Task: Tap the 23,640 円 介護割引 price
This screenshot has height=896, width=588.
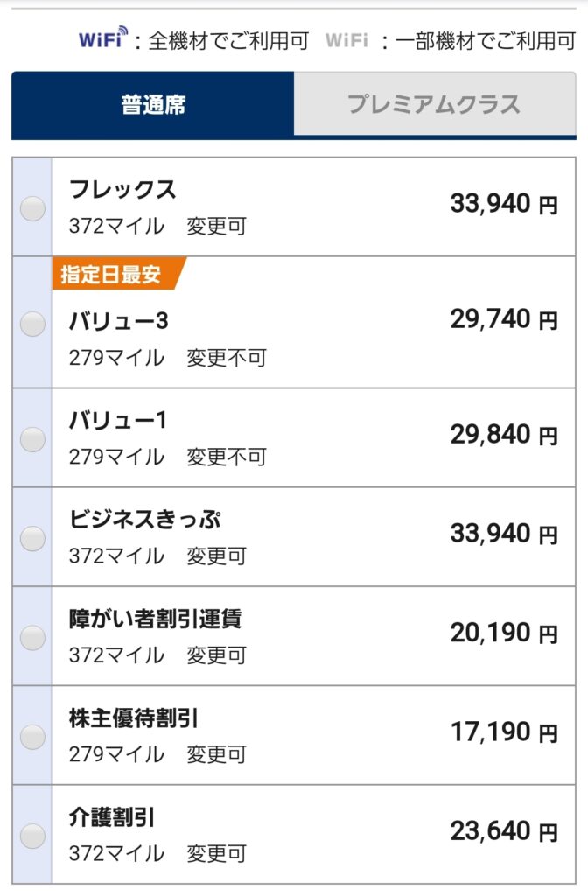Action: point(504,831)
